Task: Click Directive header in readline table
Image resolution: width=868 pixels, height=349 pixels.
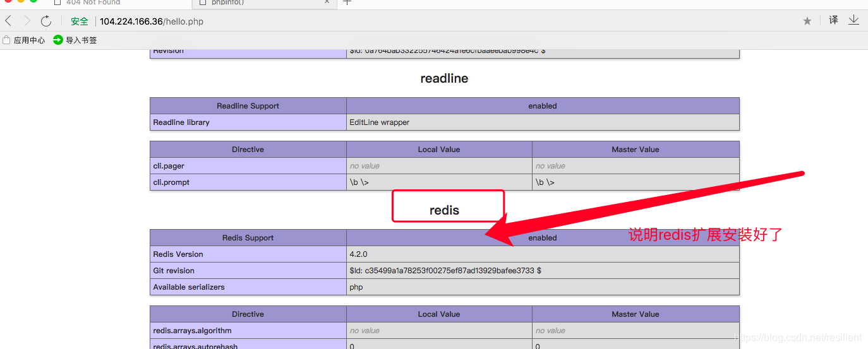Action: click(x=248, y=150)
